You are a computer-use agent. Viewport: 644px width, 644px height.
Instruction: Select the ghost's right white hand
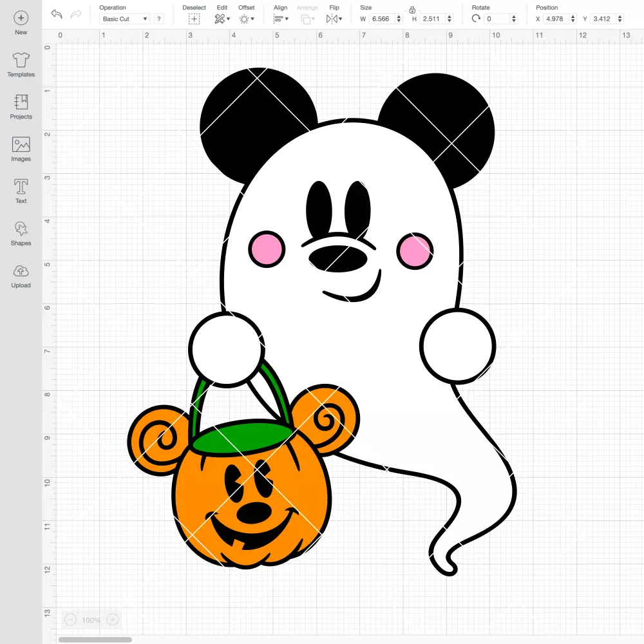[x=457, y=346]
